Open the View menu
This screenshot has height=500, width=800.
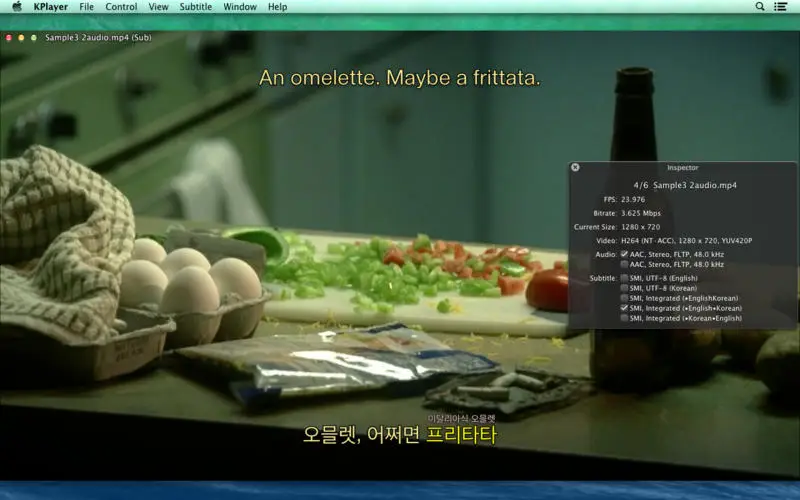point(158,7)
